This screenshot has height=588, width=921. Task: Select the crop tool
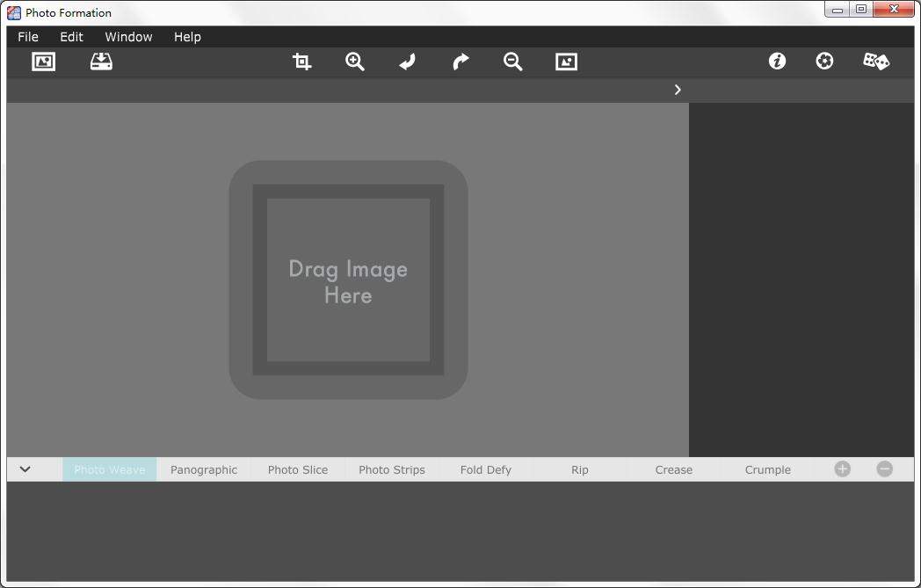(301, 62)
